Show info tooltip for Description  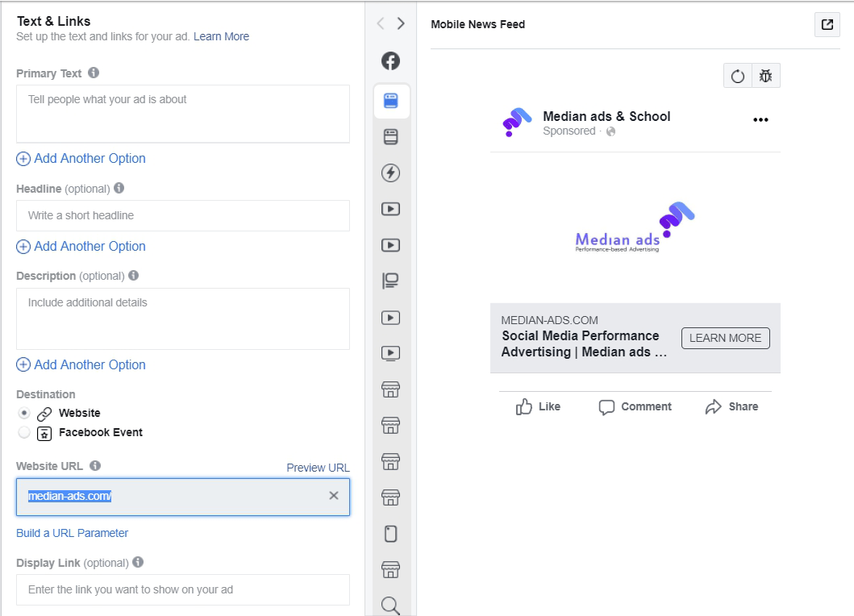coord(133,275)
